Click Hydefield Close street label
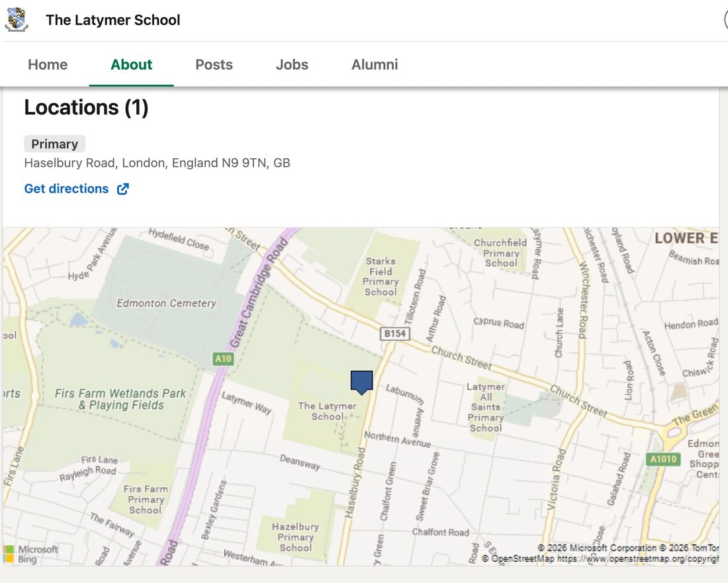 [x=179, y=239]
